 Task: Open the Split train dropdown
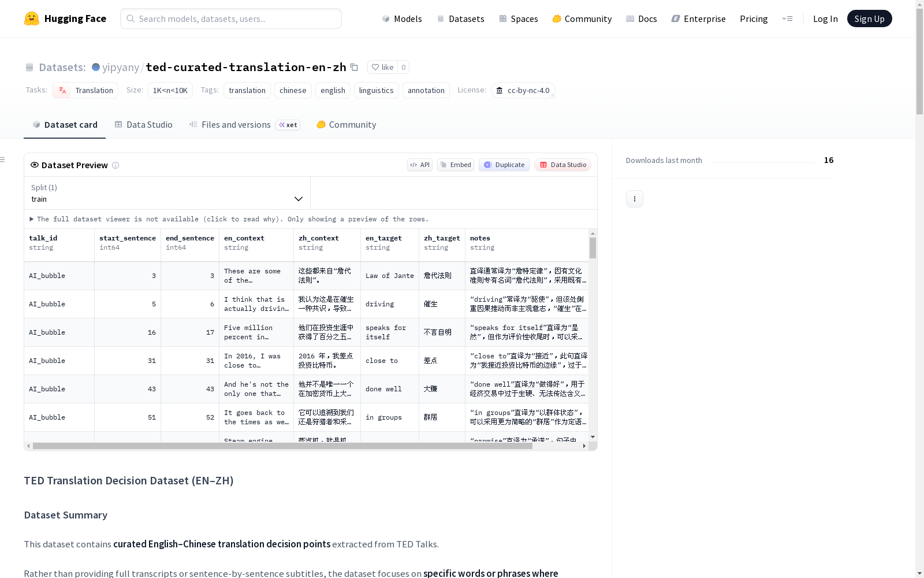[167, 193]
